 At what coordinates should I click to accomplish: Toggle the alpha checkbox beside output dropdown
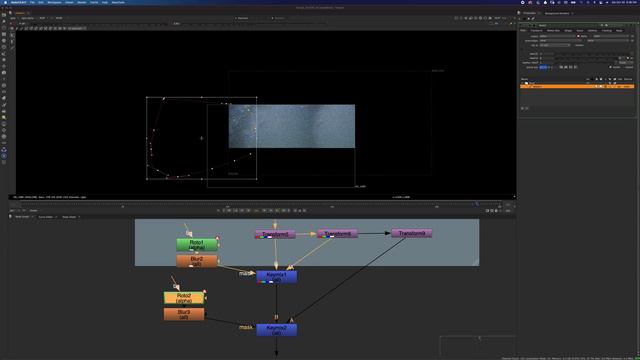click(578, 36)
